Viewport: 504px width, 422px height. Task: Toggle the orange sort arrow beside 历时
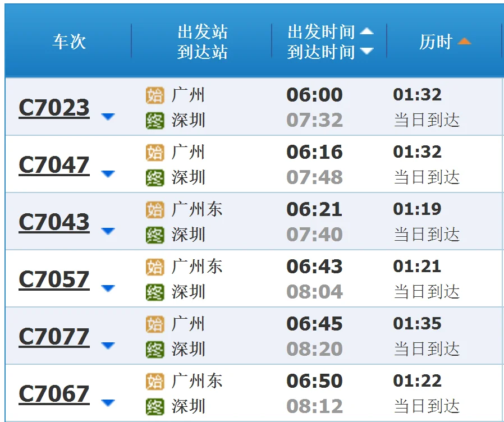pyautogui.click(x=464, y=41)
